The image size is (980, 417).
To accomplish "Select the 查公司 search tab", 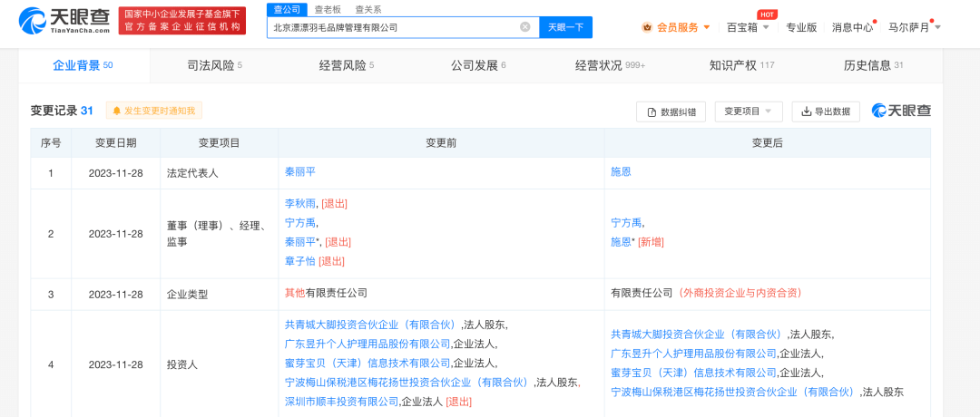I will (x=288, y=9).
